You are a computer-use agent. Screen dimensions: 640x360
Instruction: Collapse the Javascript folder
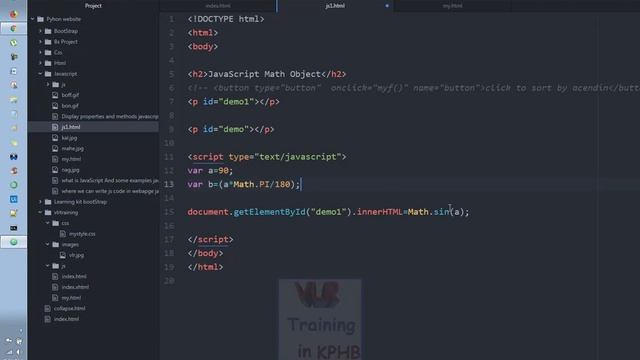40,73
